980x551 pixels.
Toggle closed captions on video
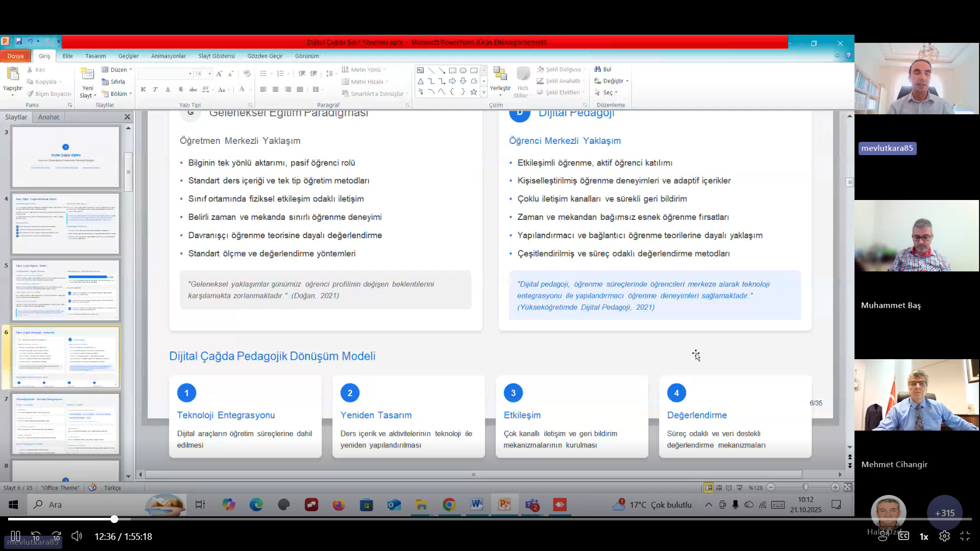[x=904, y=536]
